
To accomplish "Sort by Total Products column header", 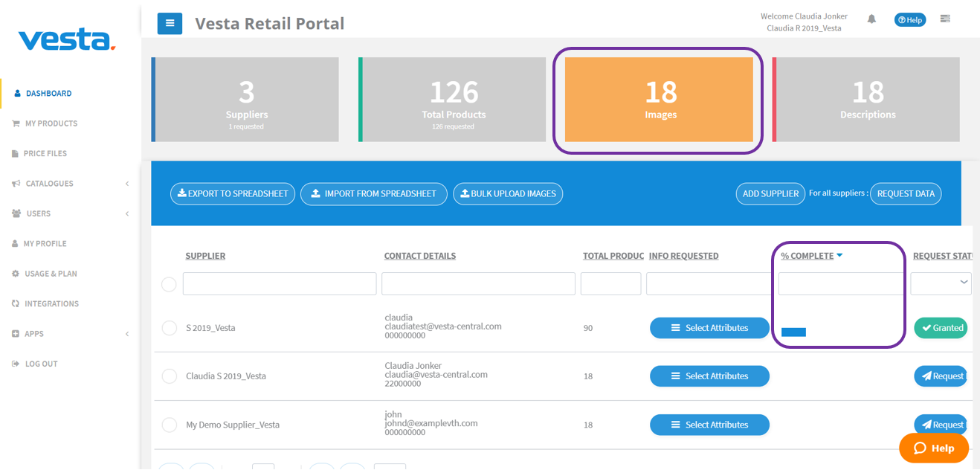I will 613,256.
